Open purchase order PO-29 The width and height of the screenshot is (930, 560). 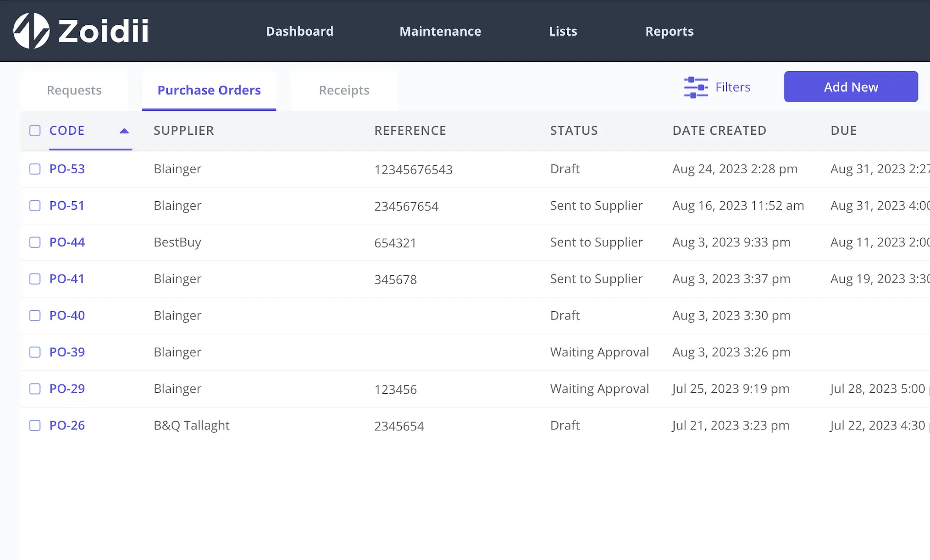click(x=67, y=389)
